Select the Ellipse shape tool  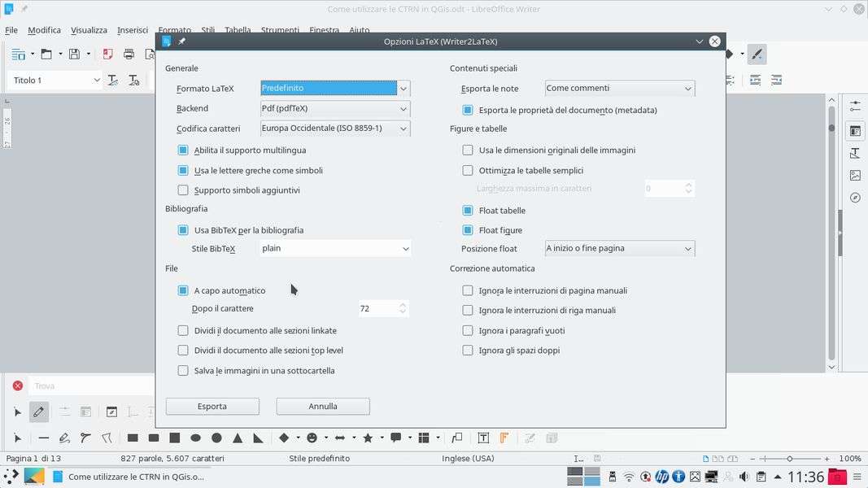coord(195,438)
